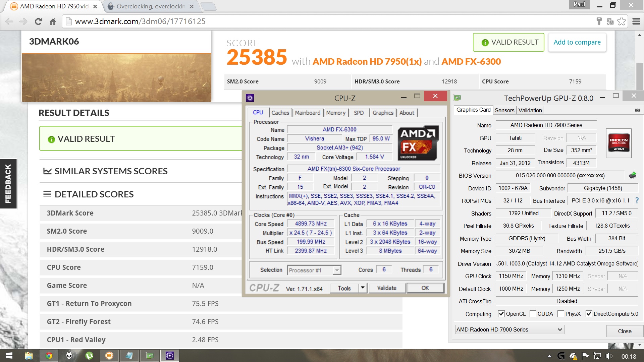Screen dimensions: 644x362
Task: Click the taskbar clock showing 00:18
Action: coord(629,356)
